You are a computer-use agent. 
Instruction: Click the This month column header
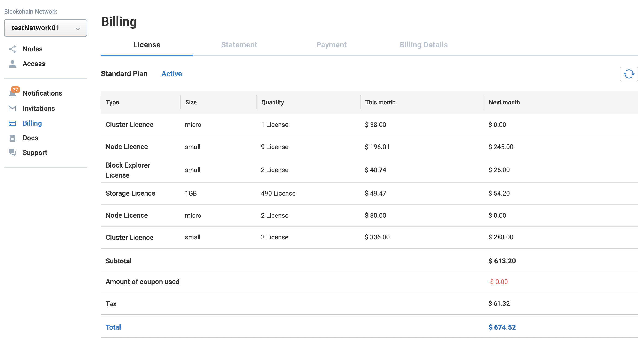point(380,102)
